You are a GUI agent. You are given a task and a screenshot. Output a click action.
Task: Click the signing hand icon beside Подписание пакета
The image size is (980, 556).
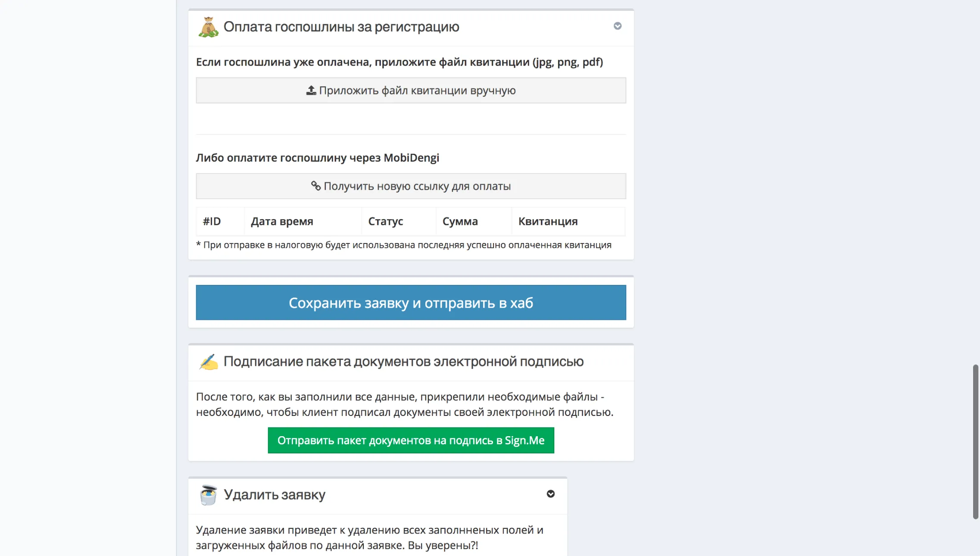coord(209,362)
